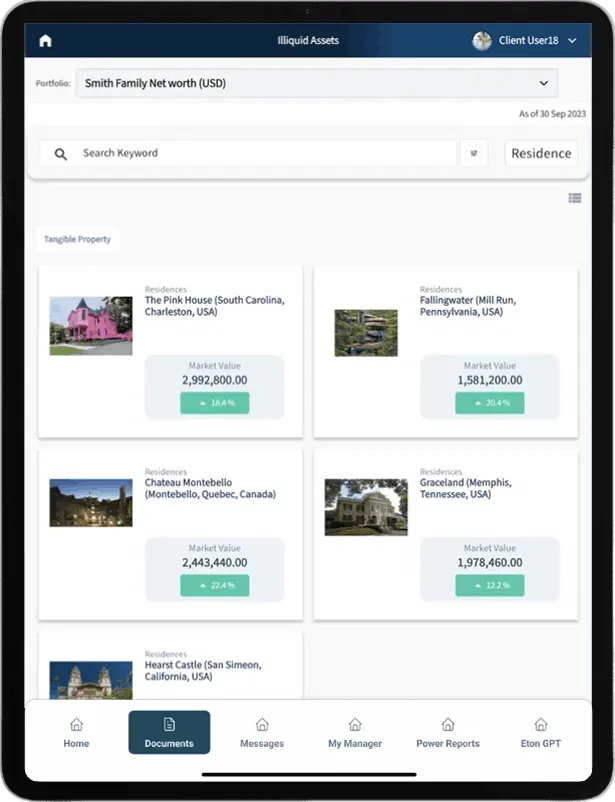The height and width of the screenshot is (802, 615).
Task: Click the Graceland 12.2% change badge
Action: [x=489, y=585]
